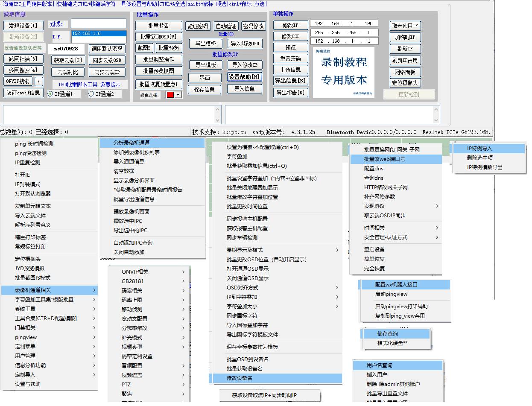Expand the GB28181 submenu
Viewport: 532px width, 406px height.
point(149,281)
